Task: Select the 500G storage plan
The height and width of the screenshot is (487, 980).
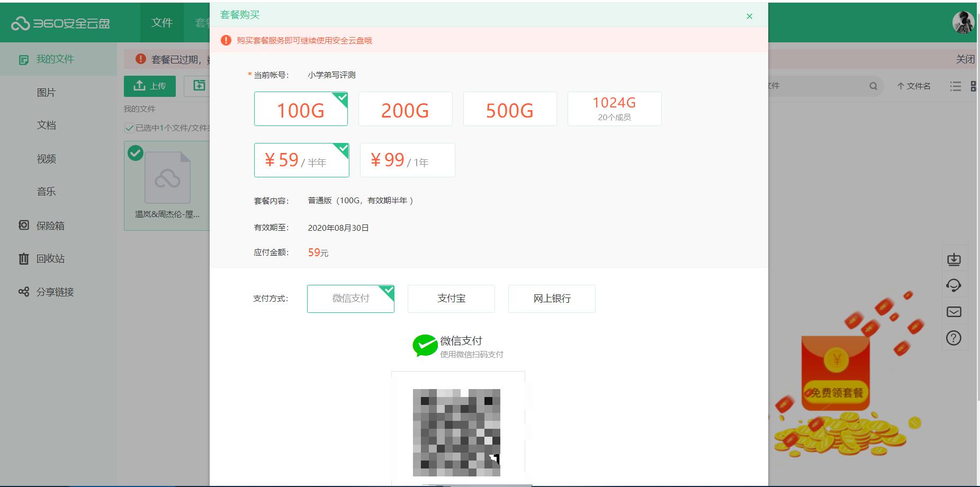Action: pos(509,109)
